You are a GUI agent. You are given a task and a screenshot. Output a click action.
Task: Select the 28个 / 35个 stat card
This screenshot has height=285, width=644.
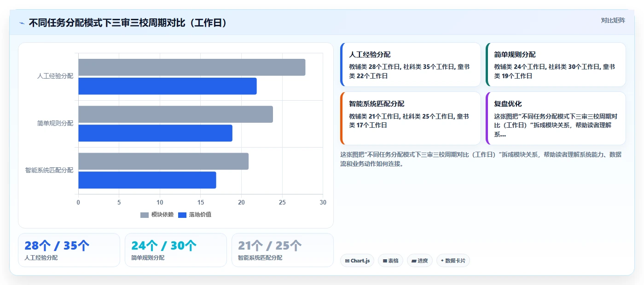(69, 250)
